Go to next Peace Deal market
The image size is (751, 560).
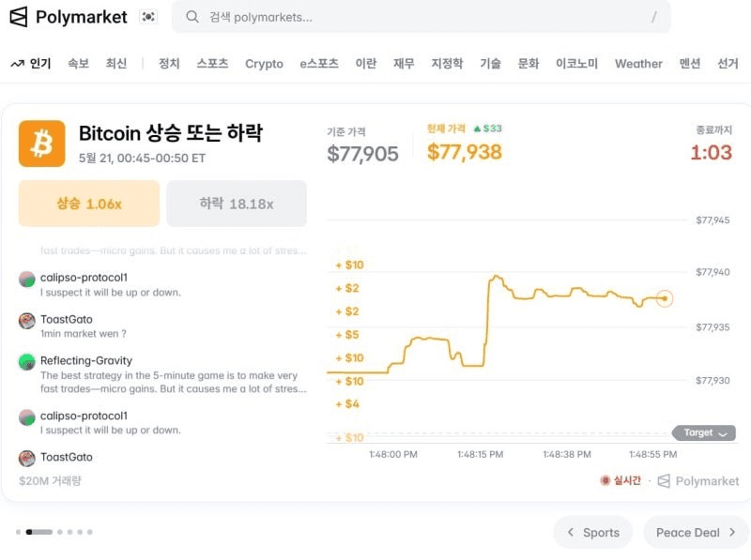click(696, 532)
